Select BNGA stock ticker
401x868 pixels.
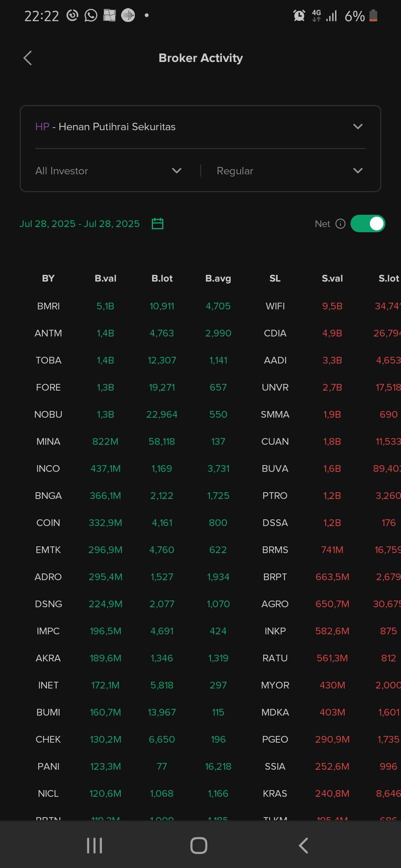click(48, 496)
